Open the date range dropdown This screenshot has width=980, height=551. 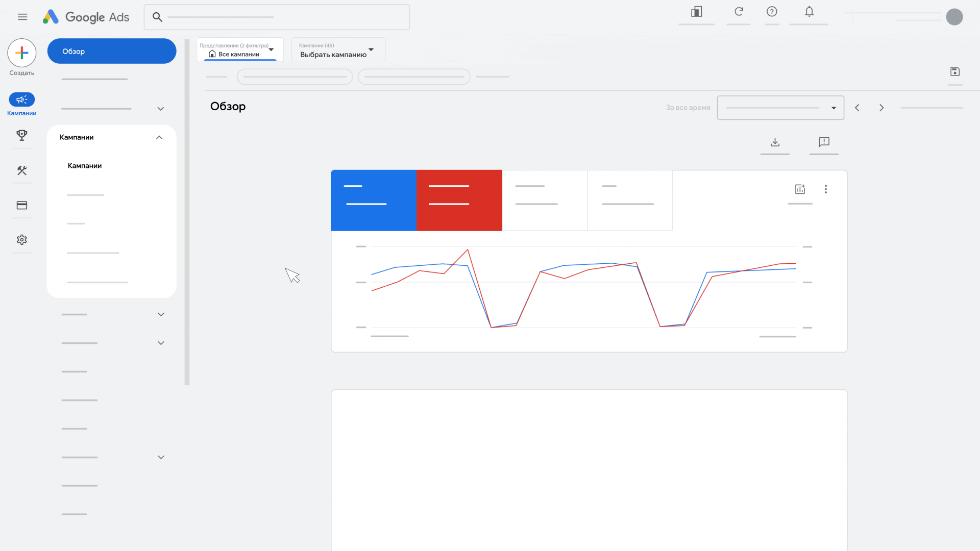click(x=780, y=108)
